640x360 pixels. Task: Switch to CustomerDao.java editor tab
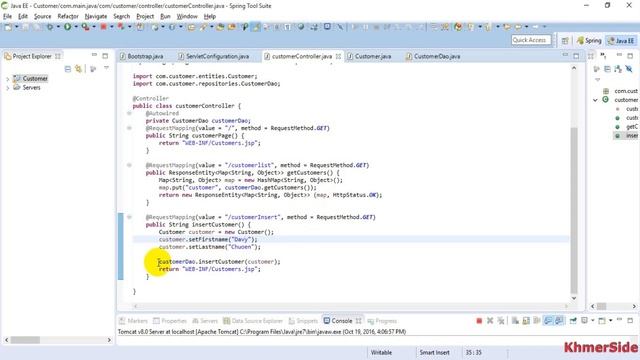433,56
